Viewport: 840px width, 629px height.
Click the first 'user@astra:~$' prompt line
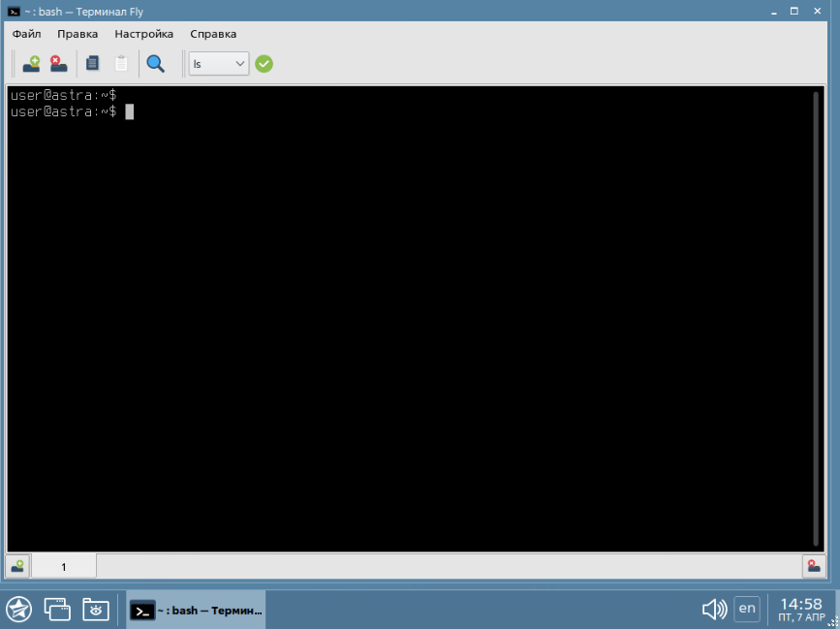coord(63,95)
